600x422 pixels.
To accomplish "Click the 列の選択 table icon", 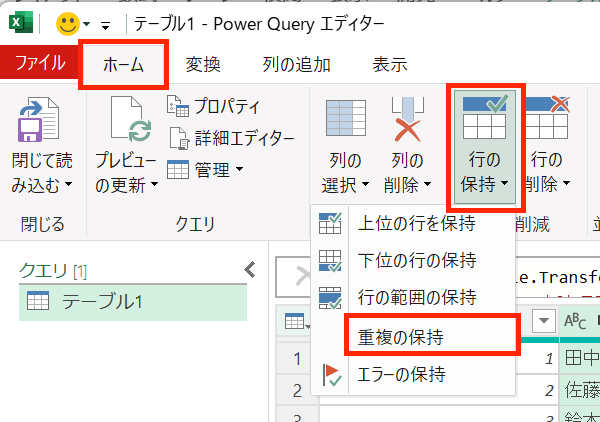I will tap(346, 118).
